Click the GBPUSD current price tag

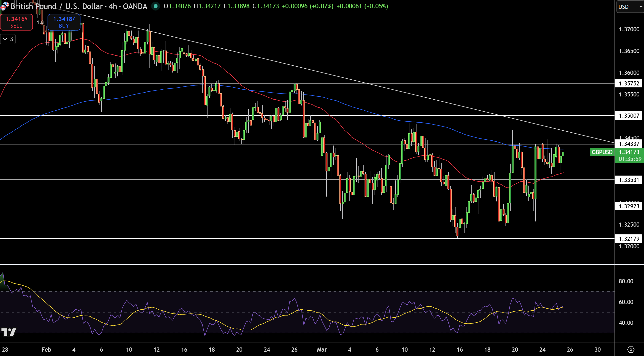(x=602, y=152)
